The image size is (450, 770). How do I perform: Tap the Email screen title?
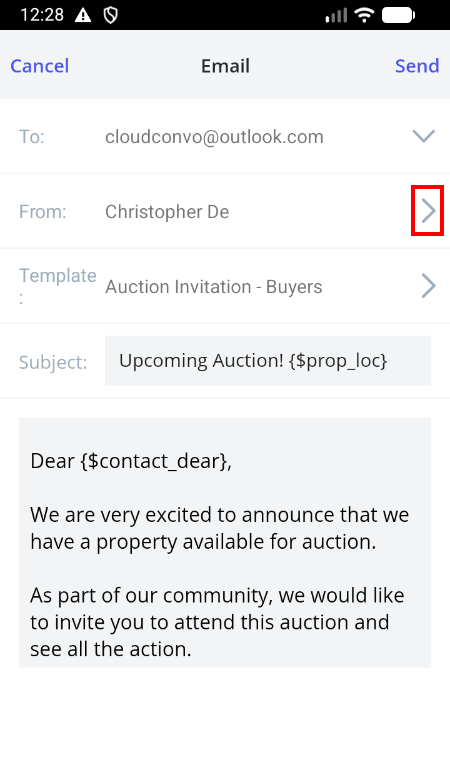point(225,66)
